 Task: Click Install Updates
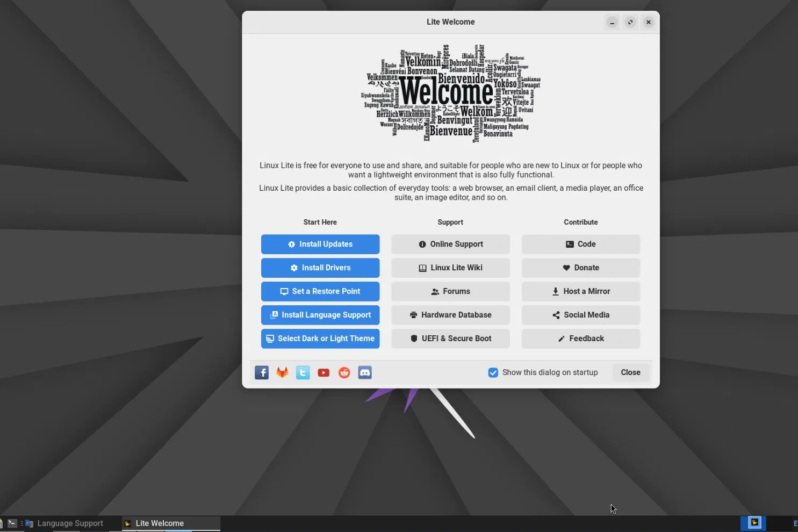point(320,244)
